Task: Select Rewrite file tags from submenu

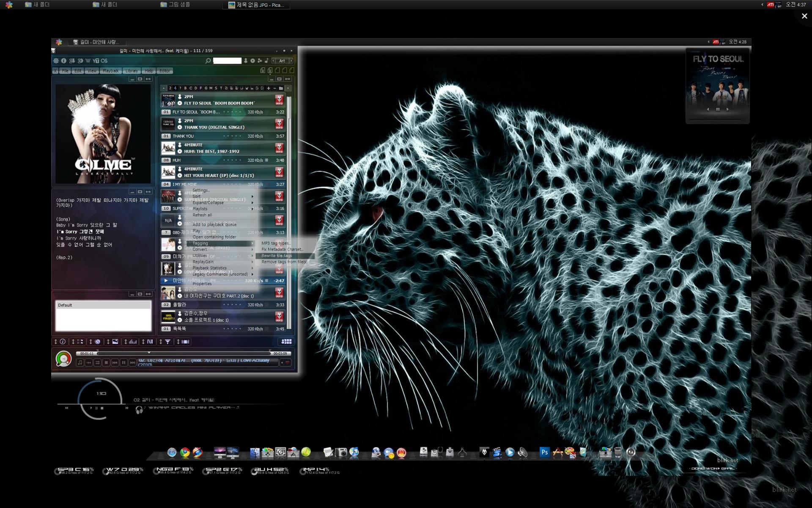Action: (285, 256)
